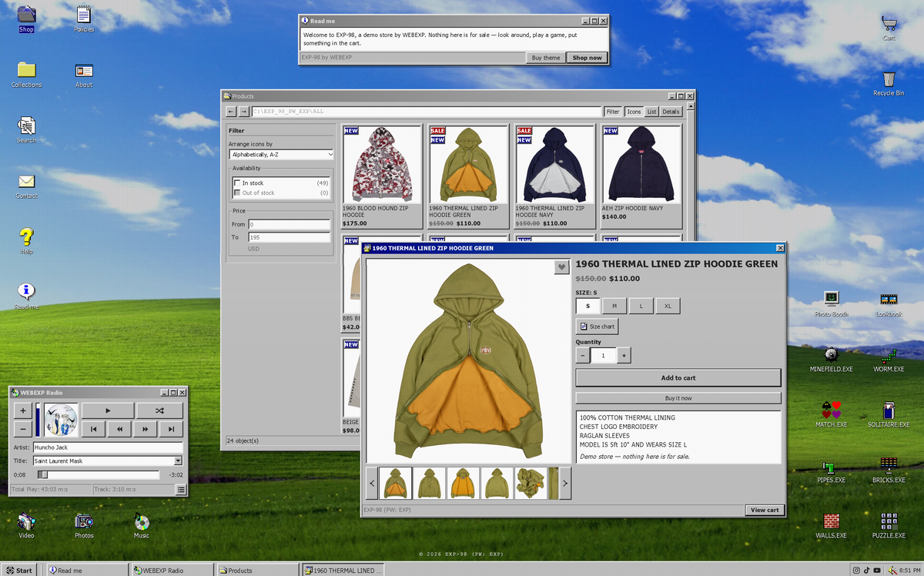The image size is (924, 576).
Task: Open the radio Title track dropdown
Action: tap(178, 460)
